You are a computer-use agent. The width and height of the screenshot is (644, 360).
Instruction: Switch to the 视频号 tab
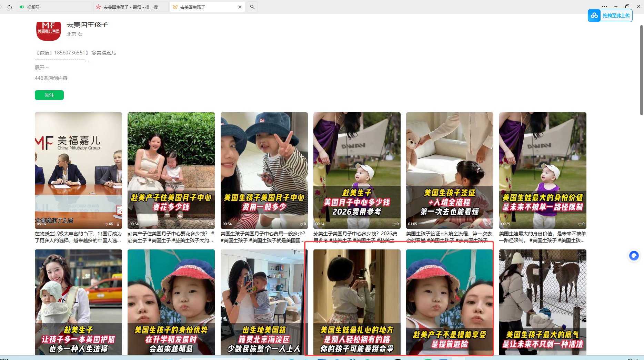coord(55,7)
